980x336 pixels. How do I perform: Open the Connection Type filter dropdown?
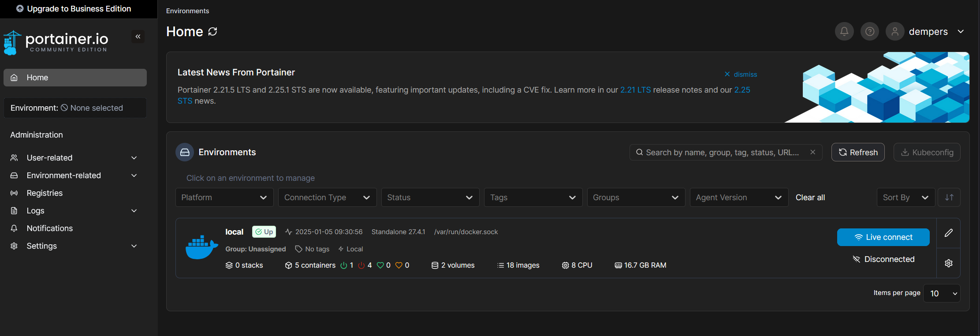tap(327, 198)
